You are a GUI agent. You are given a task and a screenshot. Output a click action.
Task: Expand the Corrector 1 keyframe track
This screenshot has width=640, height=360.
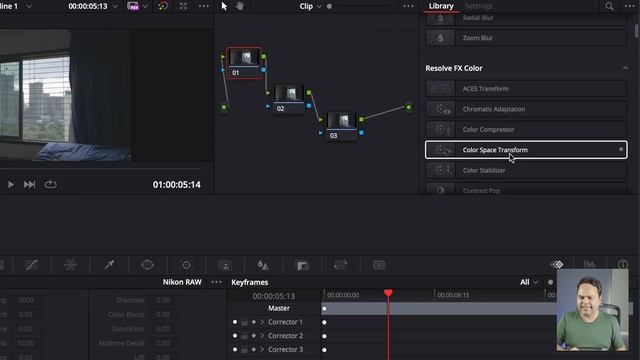coord(262,322)
